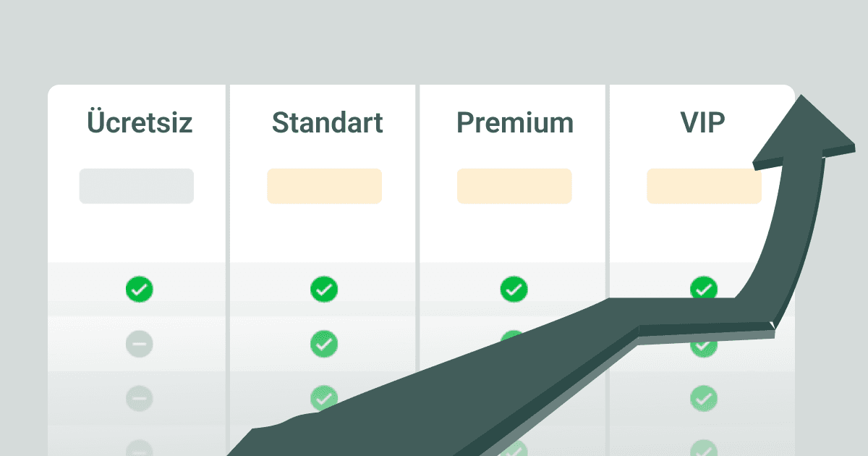
Task: Click the third-row faded dash icon under Ücretsiz
Action: [140, 397]
